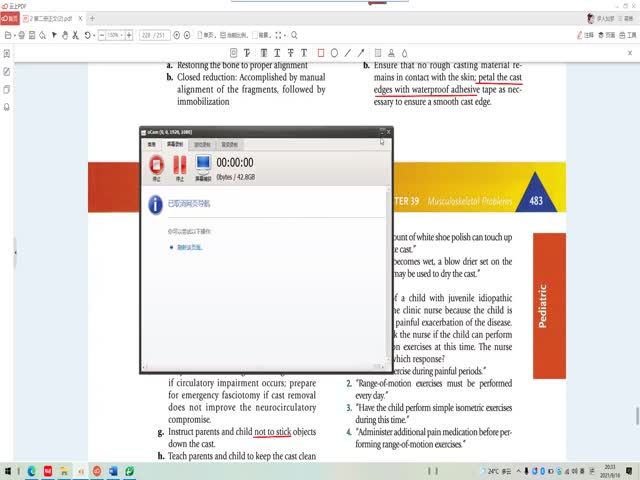640x480 pixels.
Task: Open the tools (工具) panel
Action: tap(628, 36)
